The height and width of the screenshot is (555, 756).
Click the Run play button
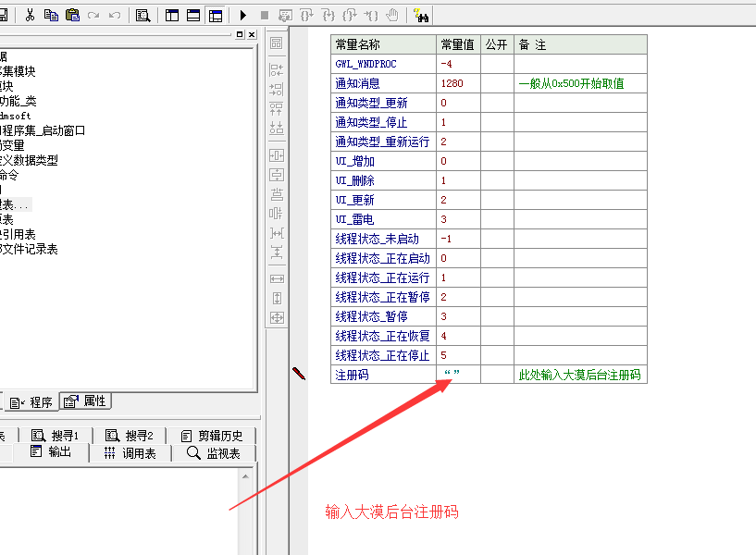click(x=243, y=16)
